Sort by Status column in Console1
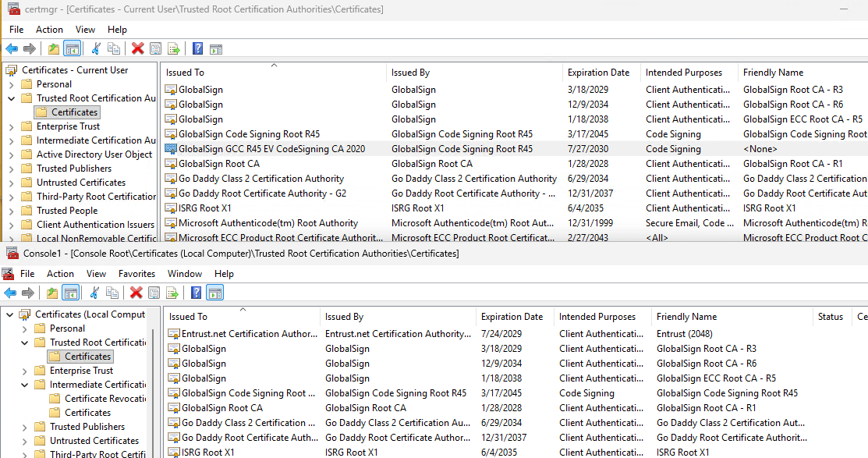 832,317
